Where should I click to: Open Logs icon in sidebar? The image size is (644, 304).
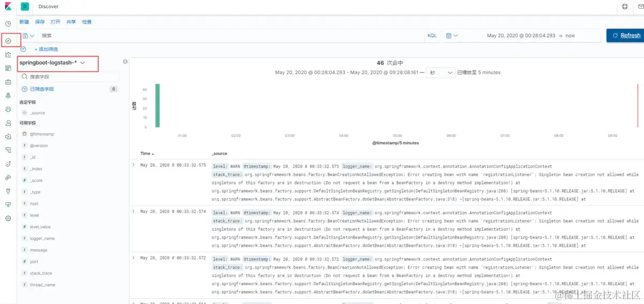tap(8, 136)
